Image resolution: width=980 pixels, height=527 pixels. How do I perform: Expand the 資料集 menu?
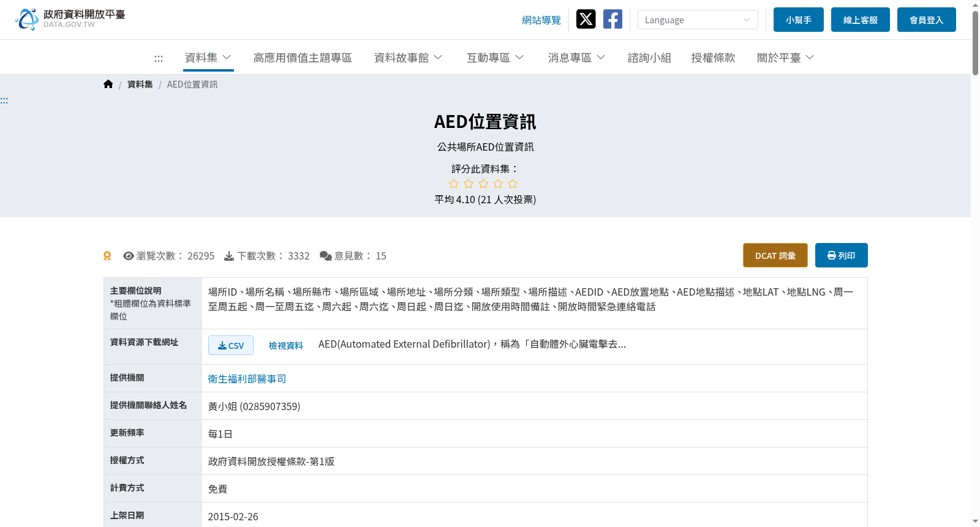(208, 58)
